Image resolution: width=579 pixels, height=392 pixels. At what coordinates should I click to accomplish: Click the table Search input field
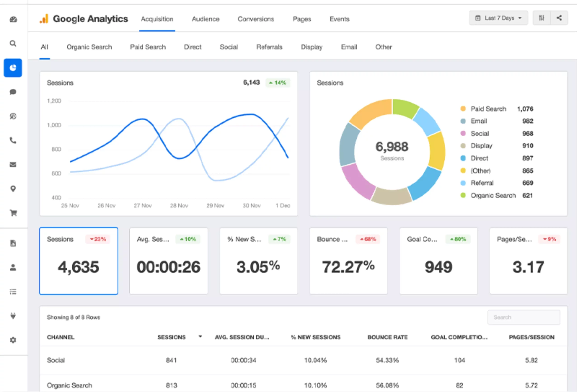(x=524, y=317)
